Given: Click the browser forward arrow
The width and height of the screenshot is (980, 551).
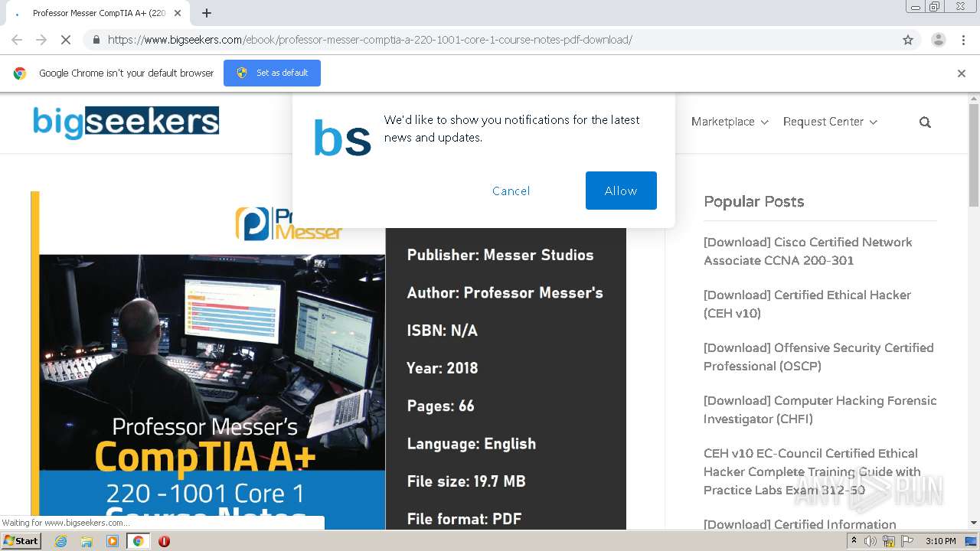Looking at the screenshot, I should click(41, 40).
